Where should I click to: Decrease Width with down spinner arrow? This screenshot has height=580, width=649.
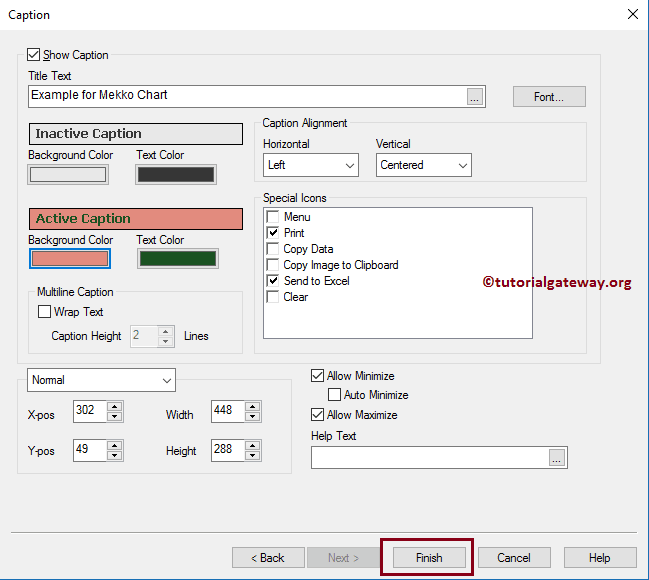[252, 416]
